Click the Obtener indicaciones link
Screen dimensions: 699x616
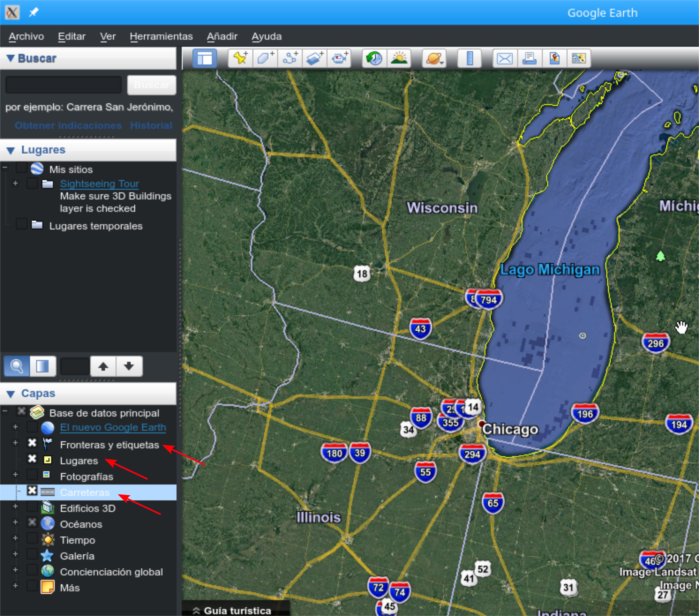[x=68, y=125]
